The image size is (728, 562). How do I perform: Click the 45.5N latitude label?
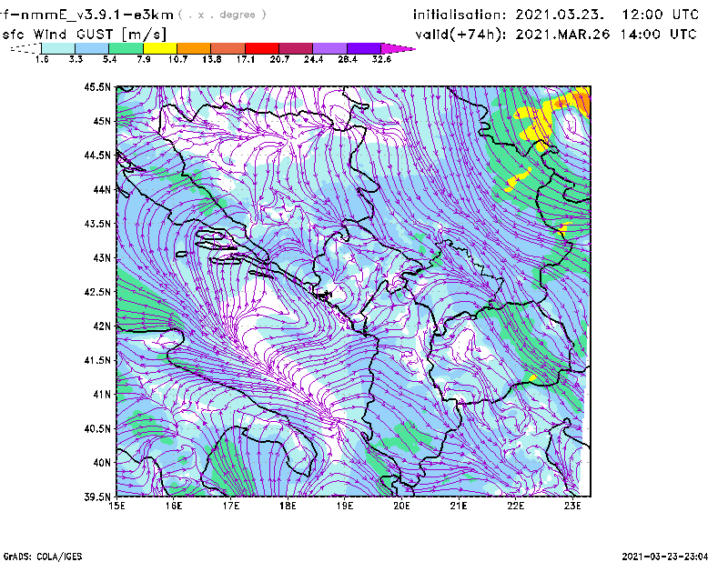(x=97, y=86)
